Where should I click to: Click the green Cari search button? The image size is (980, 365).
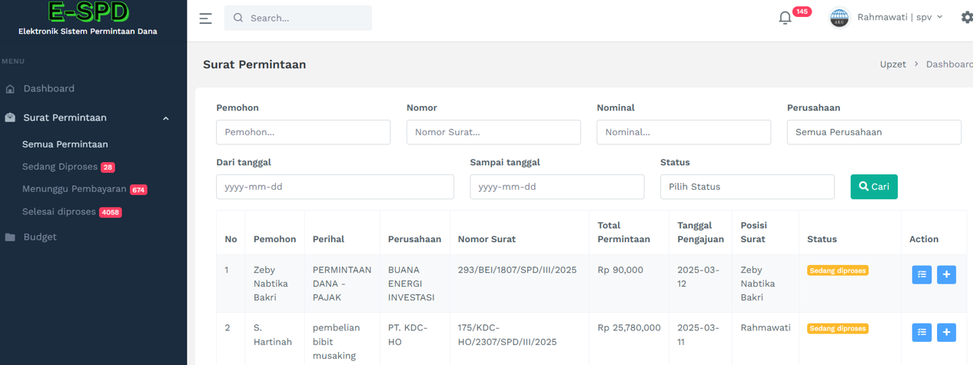point(874,187)
